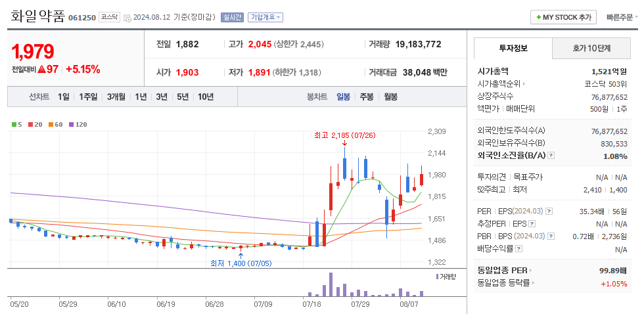
Task: Click the MY STOCK 추가 button
Action: [x=564, y=17]
